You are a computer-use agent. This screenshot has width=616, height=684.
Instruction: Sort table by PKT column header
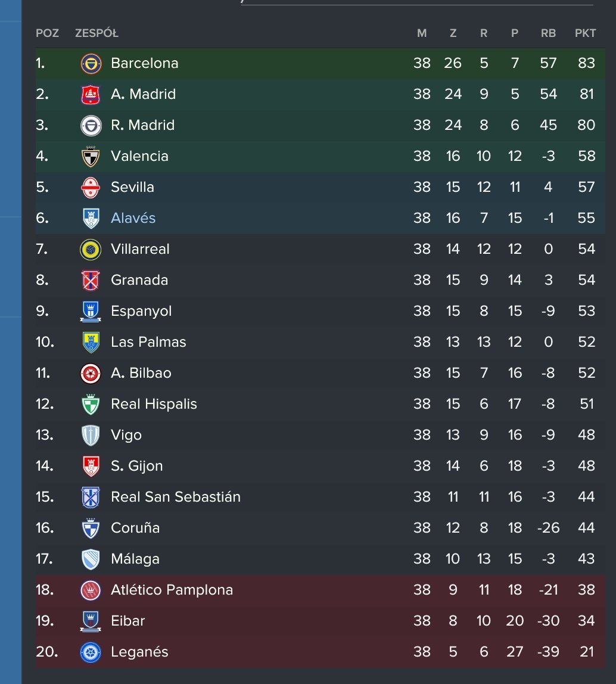pos(586,33)
